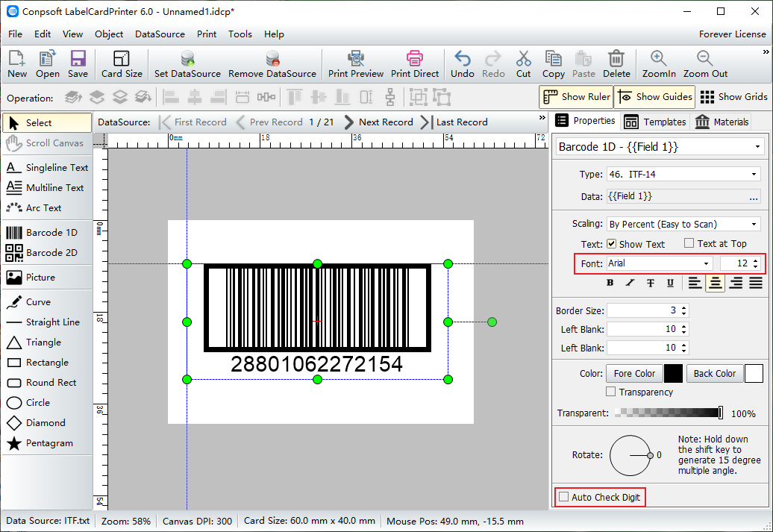Choose the Multiline Text tool
Viewport: 773px width, 532px height.
(47, 188)
